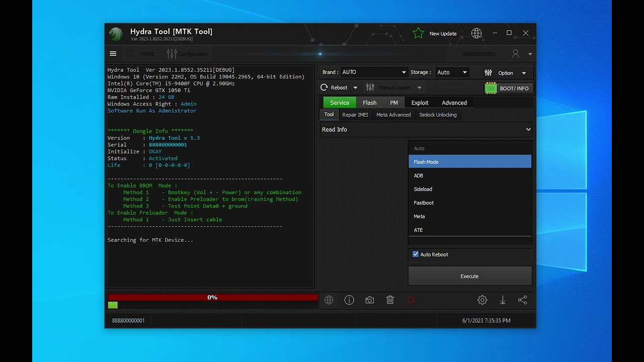Click the 'Hydra Tool v 1.3' version value
Screen dimensions: 644x362
click(174, 138)
